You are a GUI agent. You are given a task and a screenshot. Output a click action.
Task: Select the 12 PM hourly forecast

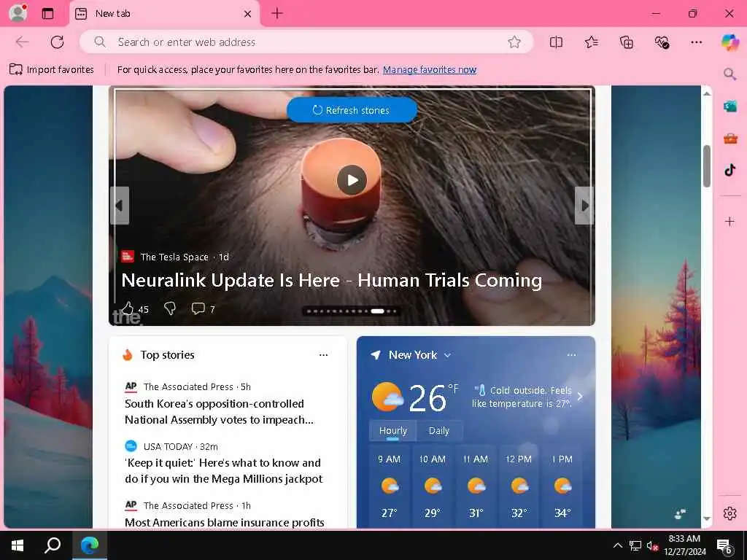(519, 486)
